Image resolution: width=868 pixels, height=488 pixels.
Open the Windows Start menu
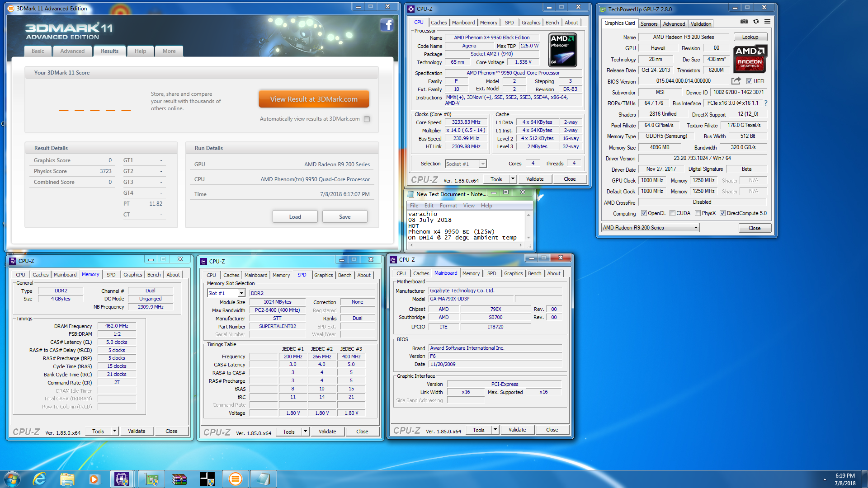[12, 479]
